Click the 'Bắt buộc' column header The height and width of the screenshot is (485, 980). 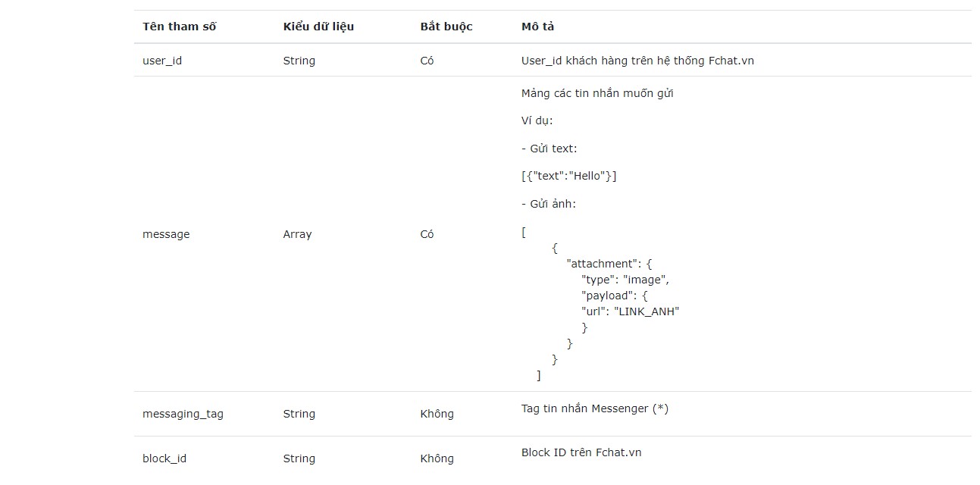click(x=444, y=27)
